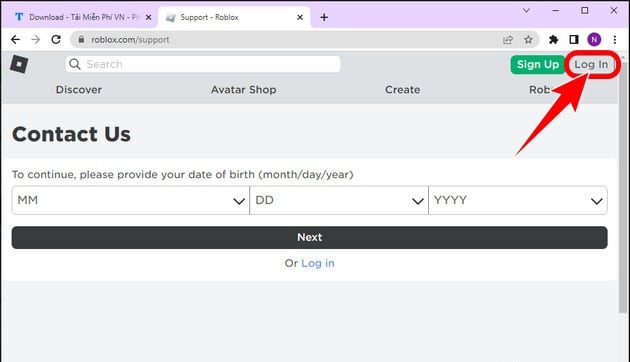Click the browser back arrow
This screenshot has width=630, height=362.
tap(15, 39)
